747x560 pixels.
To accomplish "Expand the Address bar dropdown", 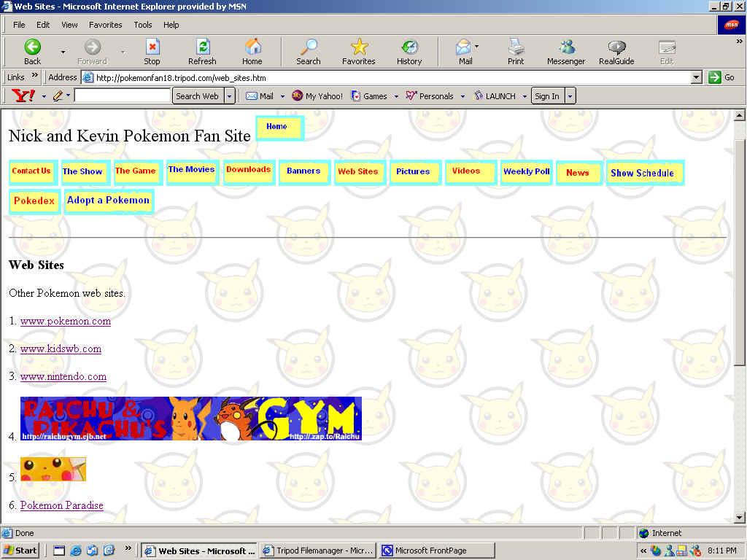I will (697, 77).
